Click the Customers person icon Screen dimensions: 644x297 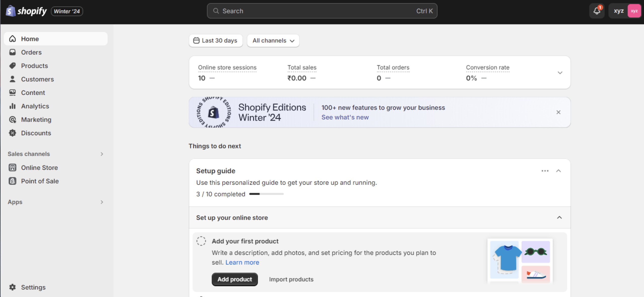click(x=13, y=79)
